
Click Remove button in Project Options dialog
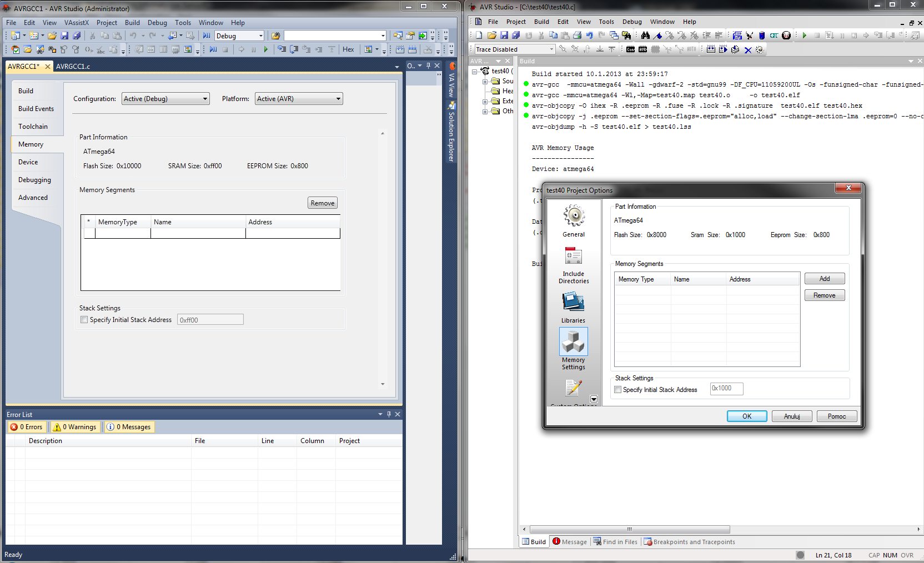pos(825,295)
